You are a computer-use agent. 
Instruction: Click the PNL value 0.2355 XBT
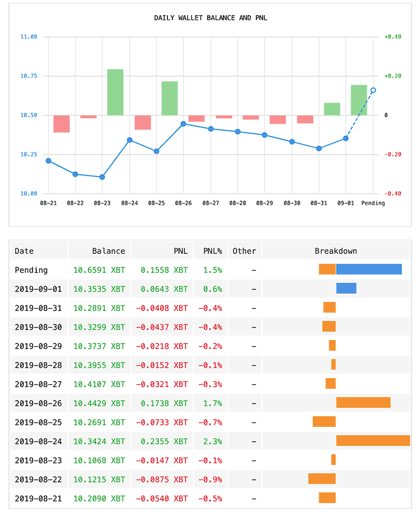point(164,441)
